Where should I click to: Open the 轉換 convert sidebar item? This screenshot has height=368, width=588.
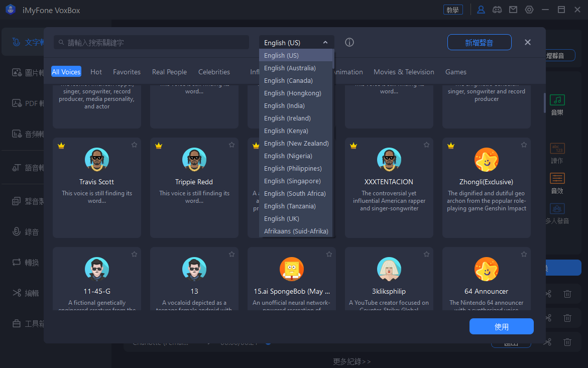tap(26, 263)
